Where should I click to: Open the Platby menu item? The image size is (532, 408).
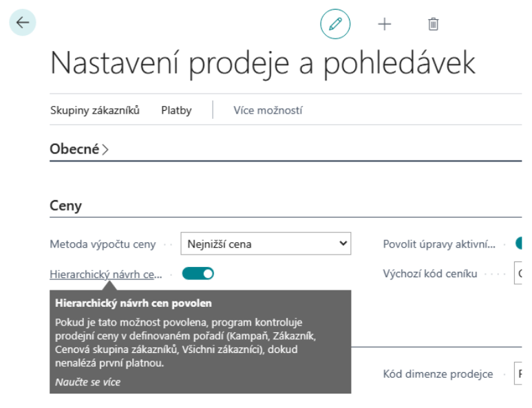click(x=176, y=110)
